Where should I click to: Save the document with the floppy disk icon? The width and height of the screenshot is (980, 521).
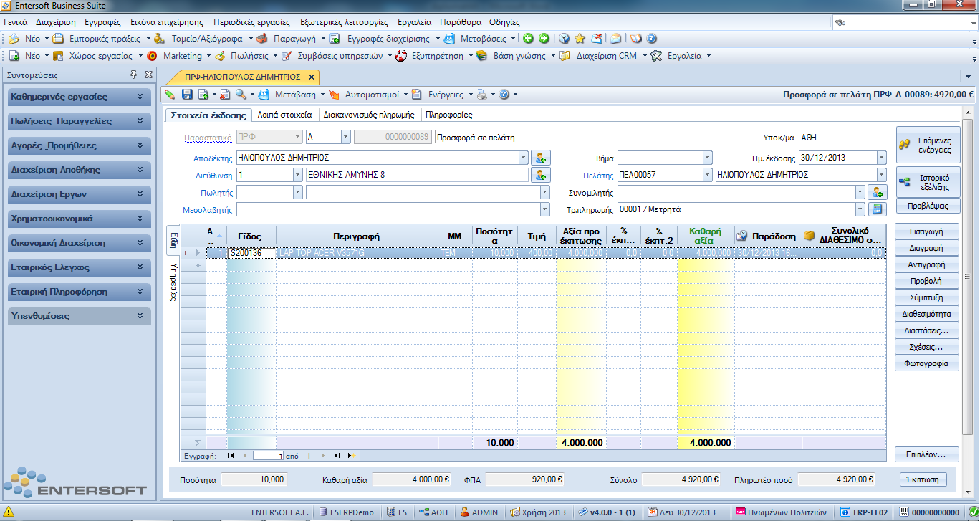pos(187,95)
